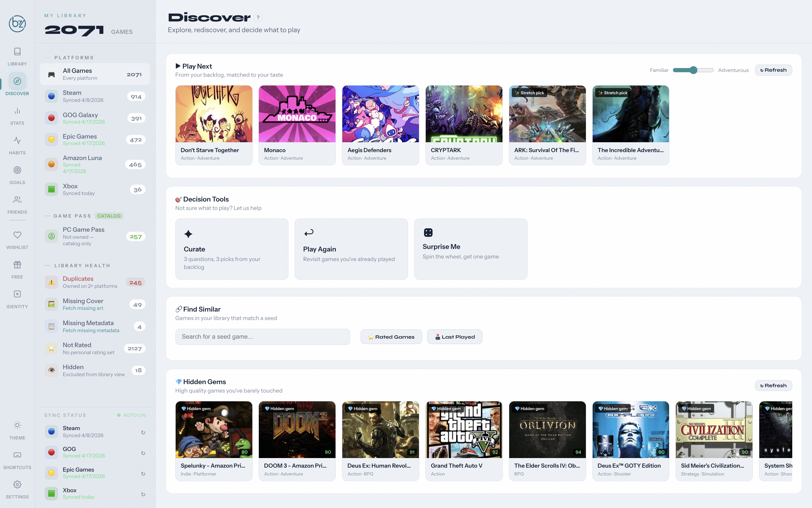Open the CRYPTARK game card
The image size is (812, 508).
click(464, 125)
